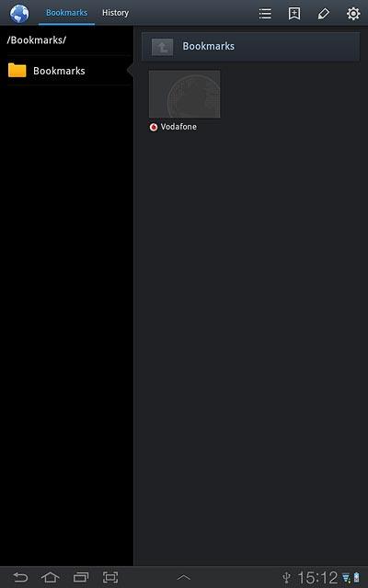The height and width of the screenshot is (588, 368).
Task: Tap the /Bookmarks/ path label
Action: point(36,40)
